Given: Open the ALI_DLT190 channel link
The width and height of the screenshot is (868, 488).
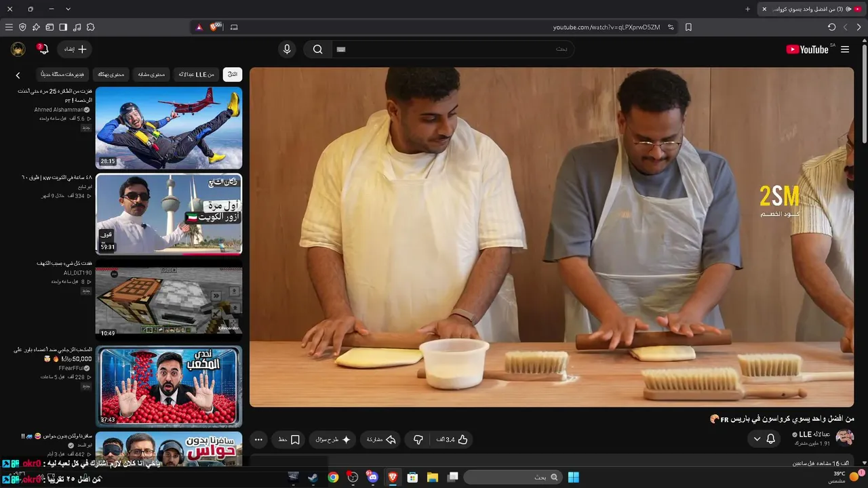Looking at the screenshot, I should click(78, 273).
